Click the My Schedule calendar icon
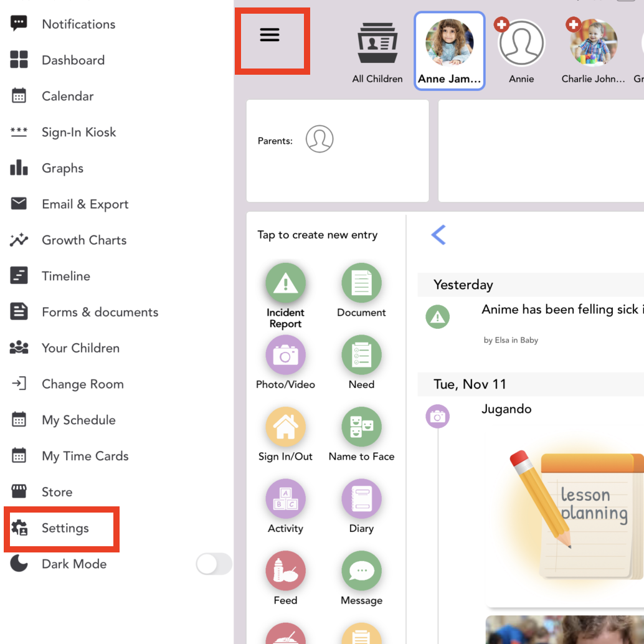Viewport: 644px width, 644px height. 19,420
